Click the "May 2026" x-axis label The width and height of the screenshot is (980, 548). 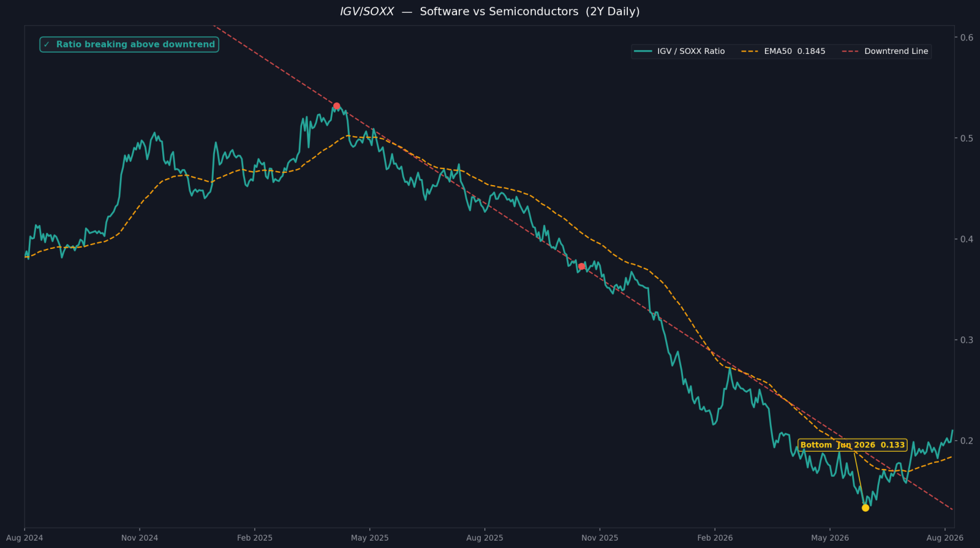[x=830, y=538]
